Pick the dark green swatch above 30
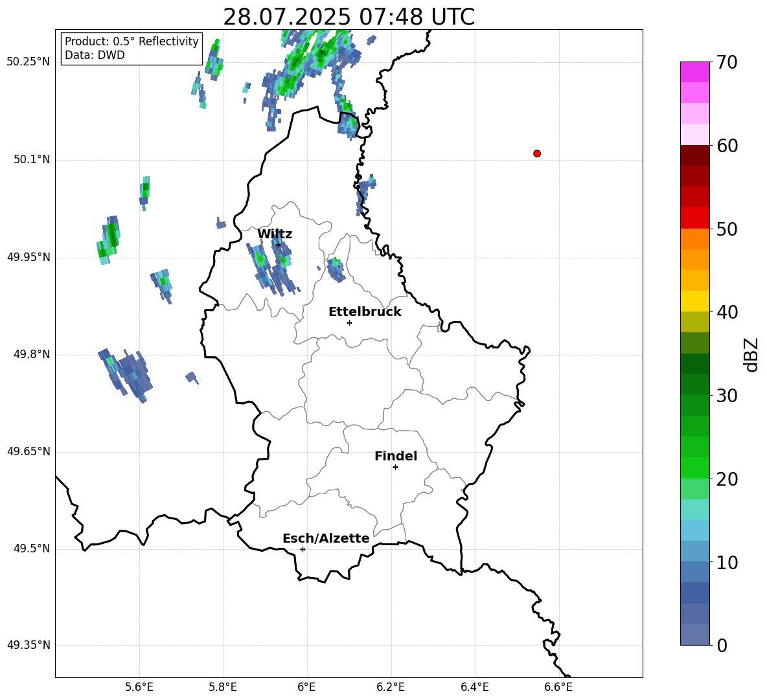767x700 pixels. (x=694, y=385)
